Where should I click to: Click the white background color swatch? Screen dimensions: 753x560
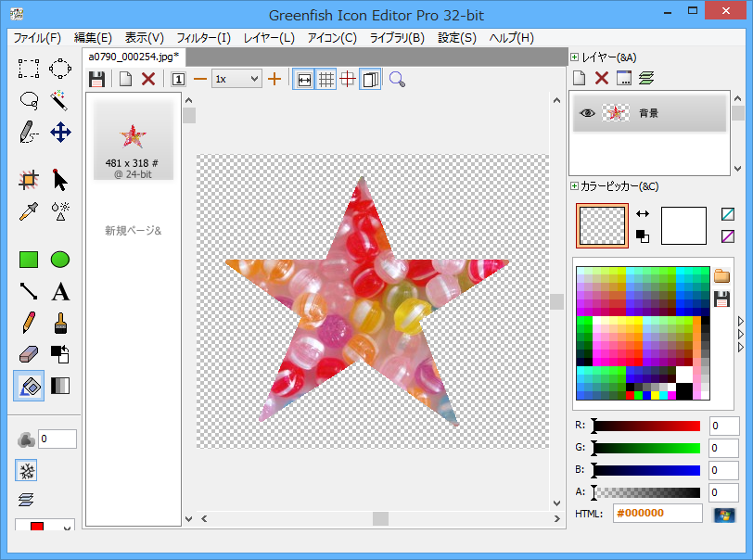(683, 225)
